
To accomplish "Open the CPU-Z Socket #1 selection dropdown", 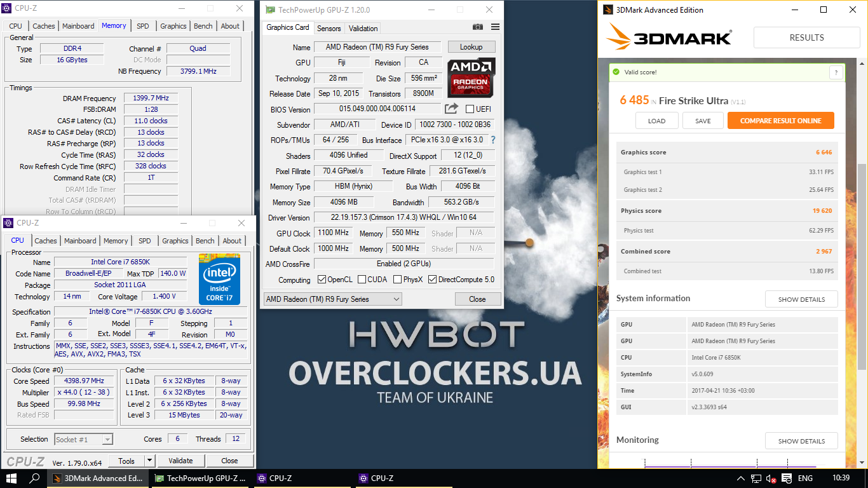I will click(83, 439).
